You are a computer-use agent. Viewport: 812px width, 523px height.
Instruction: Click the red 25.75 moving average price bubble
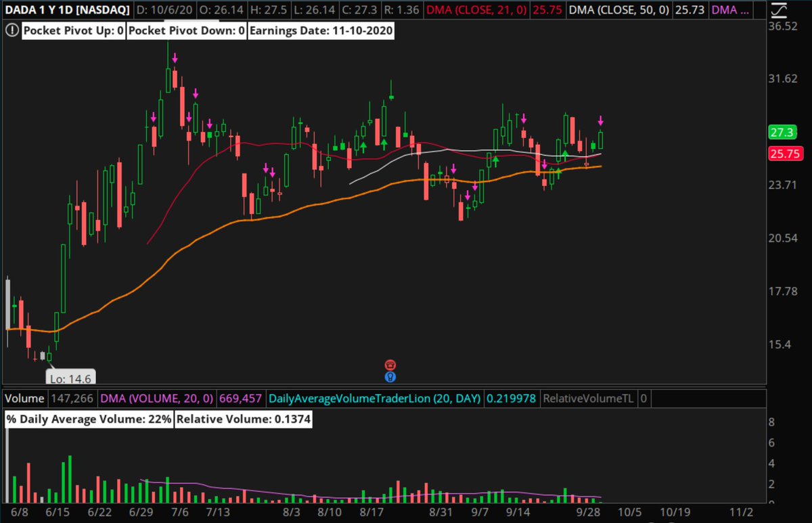[x=785, y=154]
